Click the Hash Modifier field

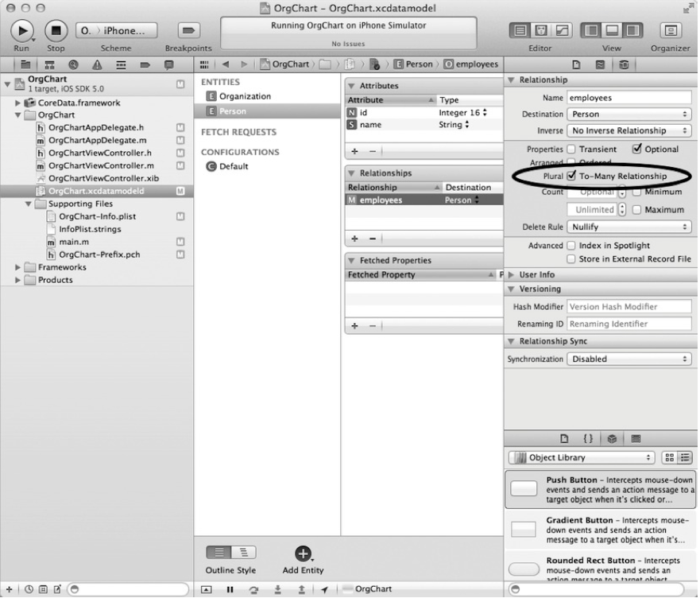tap(629, 307)
